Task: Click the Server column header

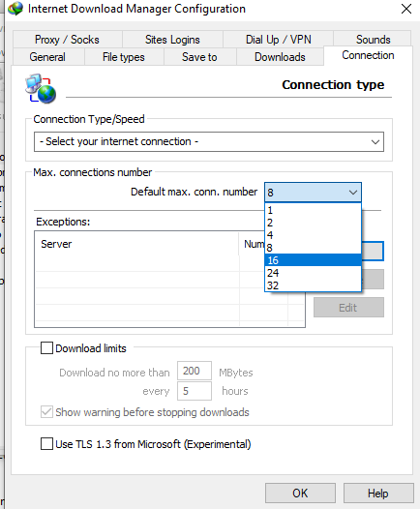Action: [x=136, y=244]
